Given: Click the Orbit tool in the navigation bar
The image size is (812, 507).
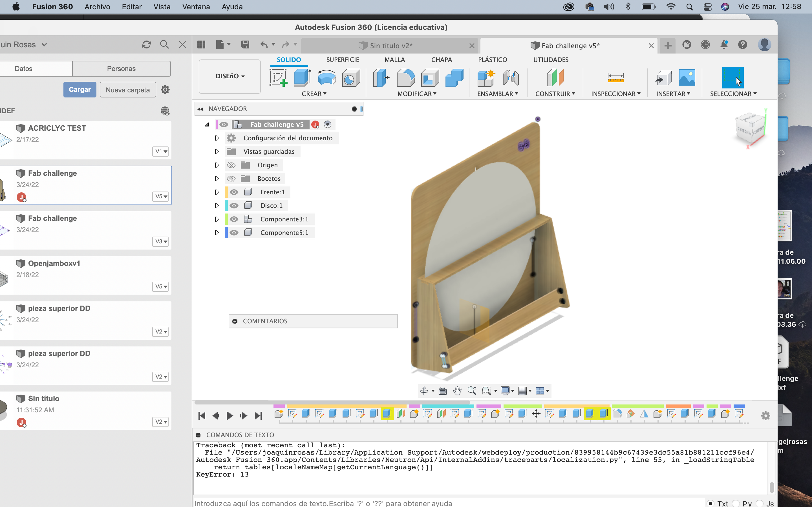Looking at the screenshot, I should [424, 391].
